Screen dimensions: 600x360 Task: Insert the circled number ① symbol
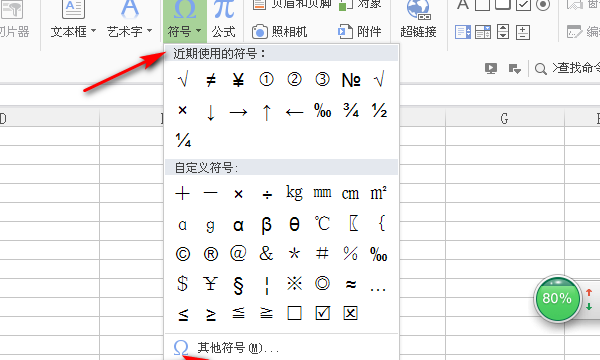(266, 80)
